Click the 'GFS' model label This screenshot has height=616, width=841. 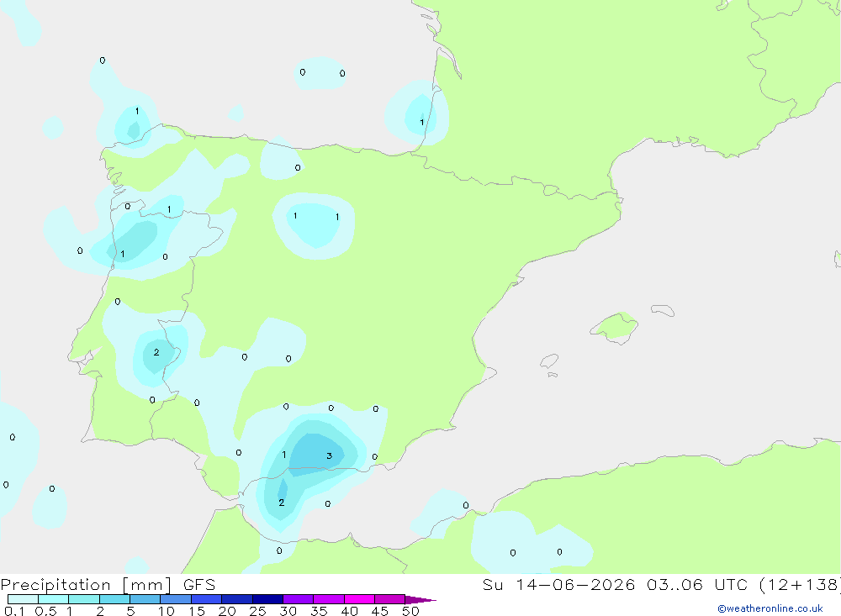click(x=199, y=585)
